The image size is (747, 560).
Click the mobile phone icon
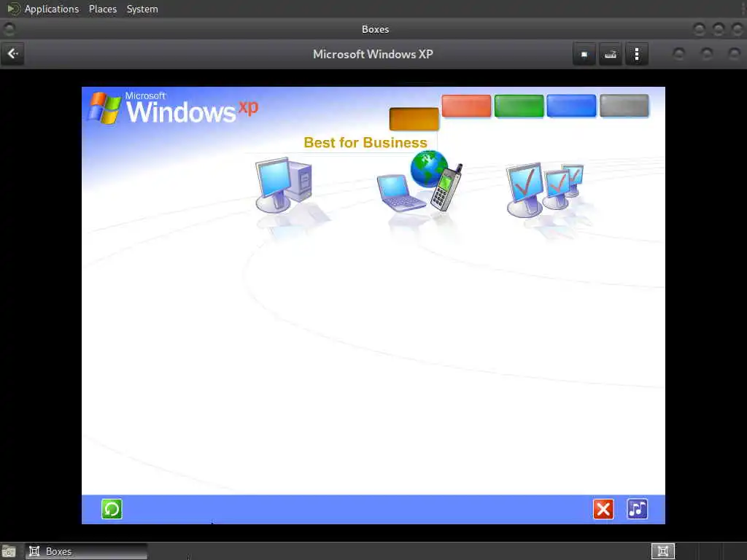point(446,187)
